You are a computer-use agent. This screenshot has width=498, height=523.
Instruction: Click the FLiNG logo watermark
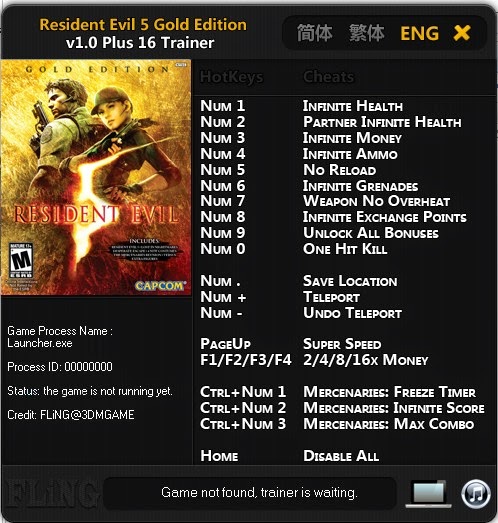coord(51,494)
